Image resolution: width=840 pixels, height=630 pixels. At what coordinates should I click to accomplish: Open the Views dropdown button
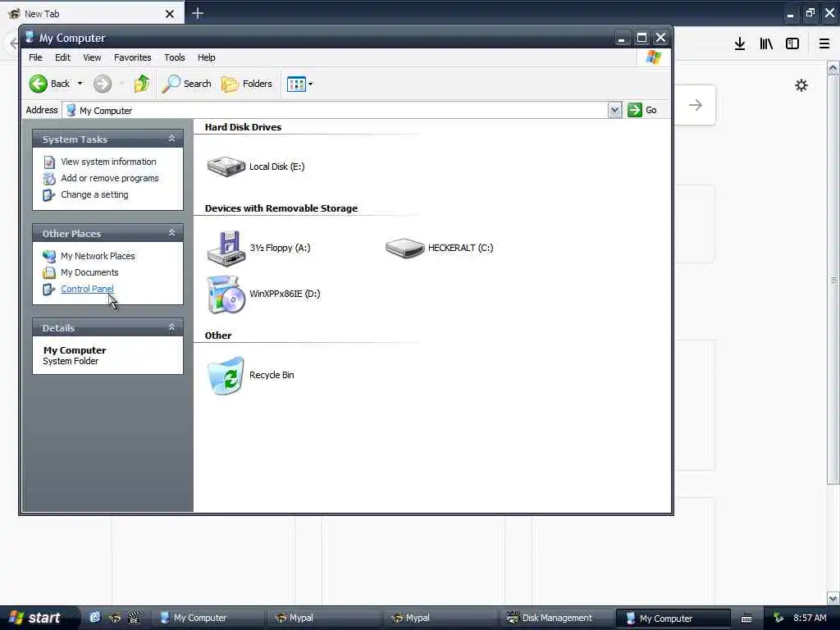[x=299, y=84]
